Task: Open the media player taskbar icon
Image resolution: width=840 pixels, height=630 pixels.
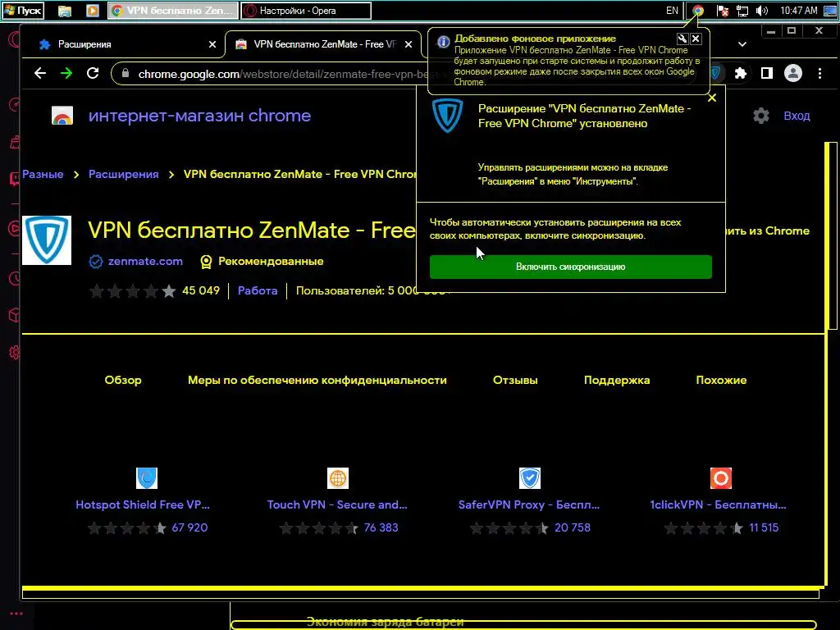Action: (x=93, y=11)
